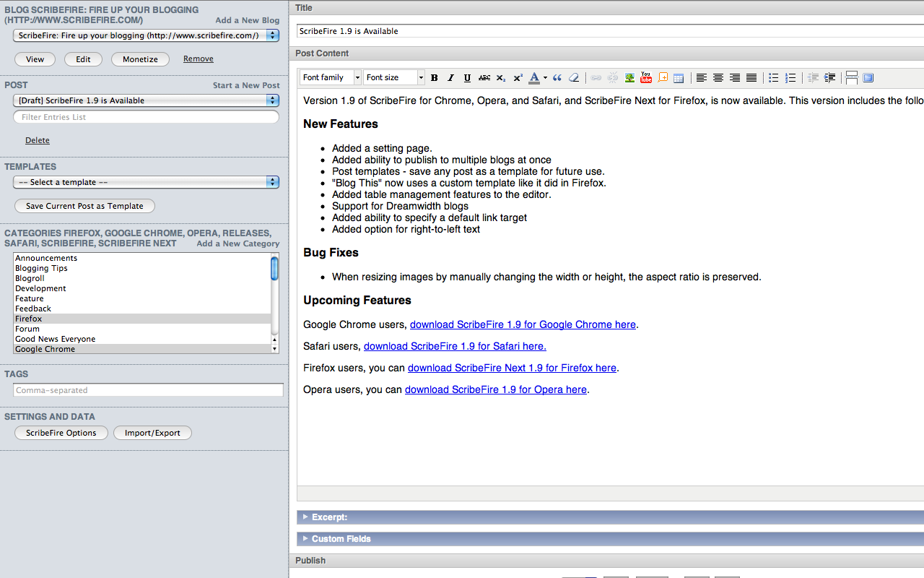Click the Start a New Post link
Image resolution: width=924 pixels, height=578 pixels.
point(246,85)
